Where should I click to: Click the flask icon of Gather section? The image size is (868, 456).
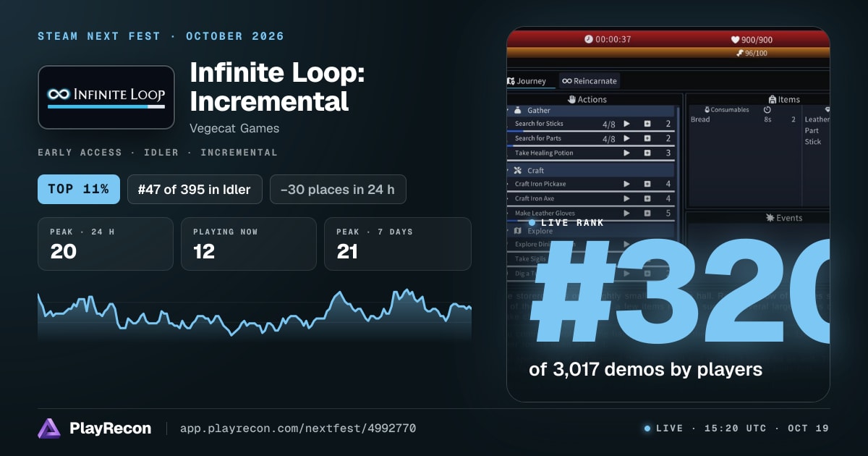(517, 111)
